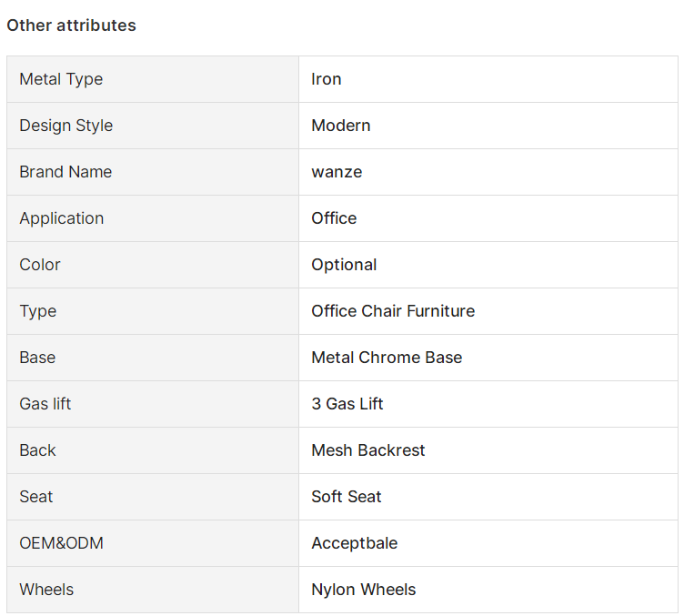
Task: Click the Optional color value
Action: (x=344, y=265)
